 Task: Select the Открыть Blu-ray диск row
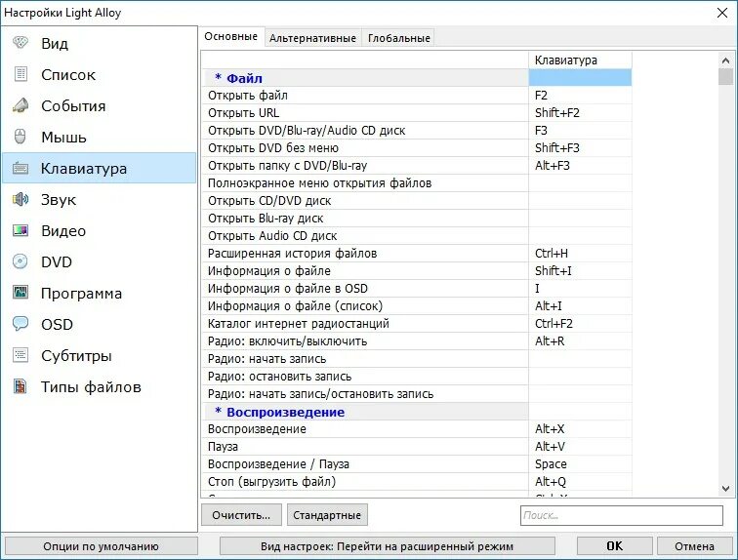tap(417, 219)
